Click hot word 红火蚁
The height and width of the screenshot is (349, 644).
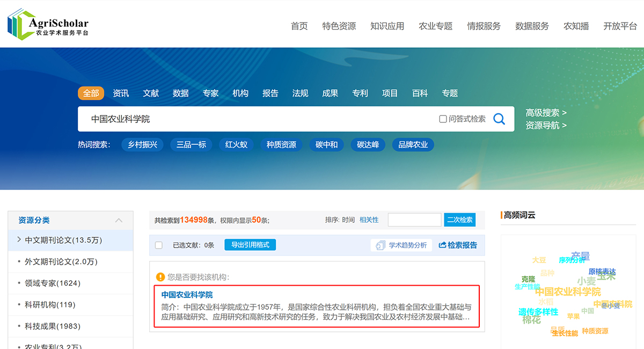(236, 144)
